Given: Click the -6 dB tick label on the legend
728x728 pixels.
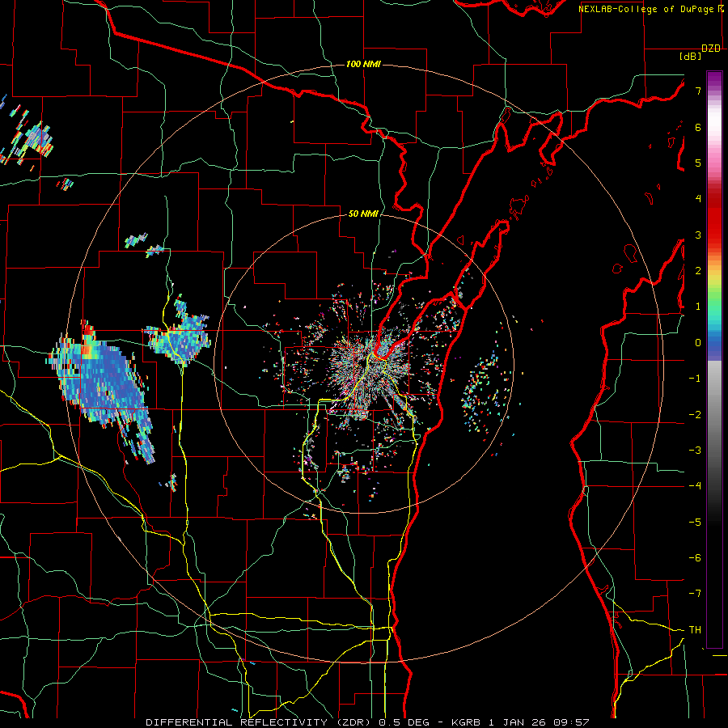Looking at the screenshot, I should click(x=695, y=557).
